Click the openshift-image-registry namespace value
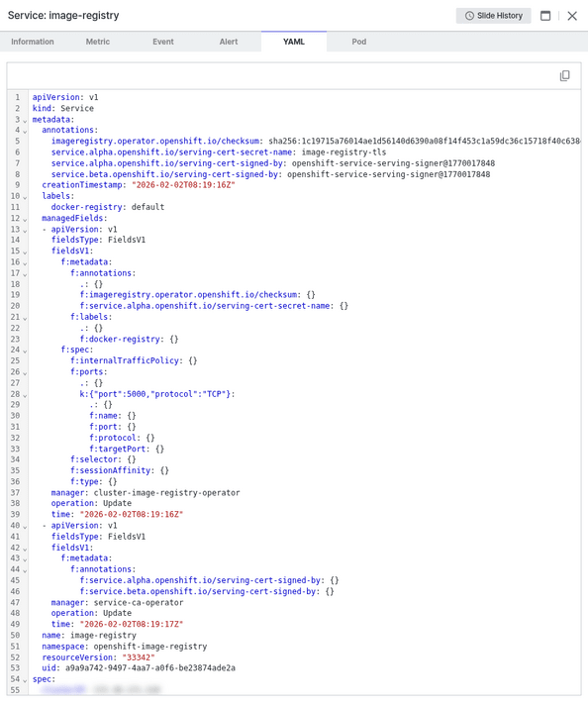Screen dimensions: 588x706 [150, 647]
